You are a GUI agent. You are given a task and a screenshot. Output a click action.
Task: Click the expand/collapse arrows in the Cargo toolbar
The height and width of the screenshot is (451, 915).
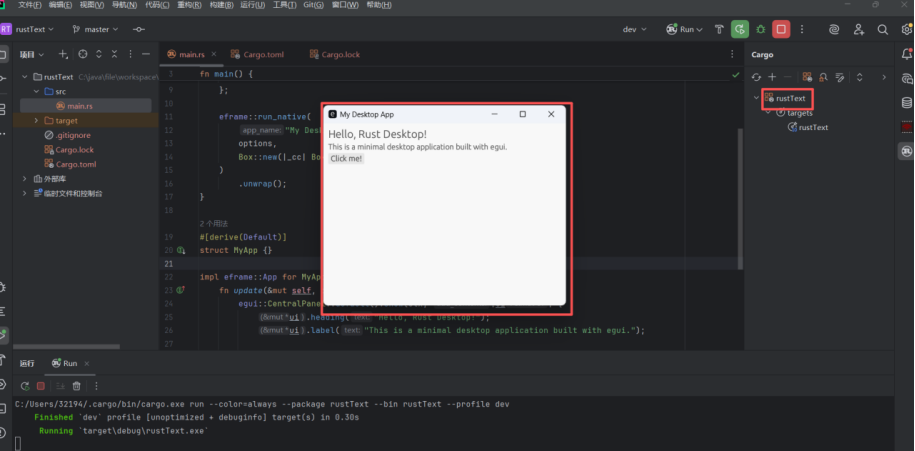pyautogui.click(x=860, y=77)
